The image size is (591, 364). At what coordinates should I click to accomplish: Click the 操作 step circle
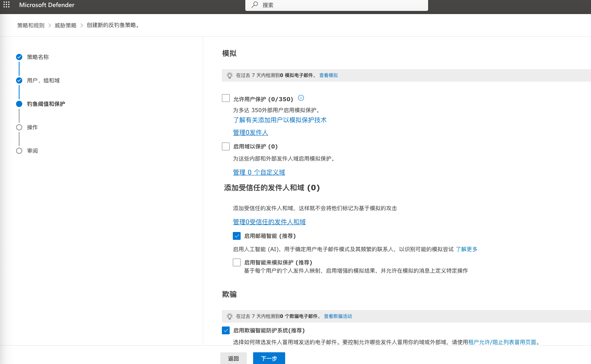pyautogui.click(x=19, y=127)
